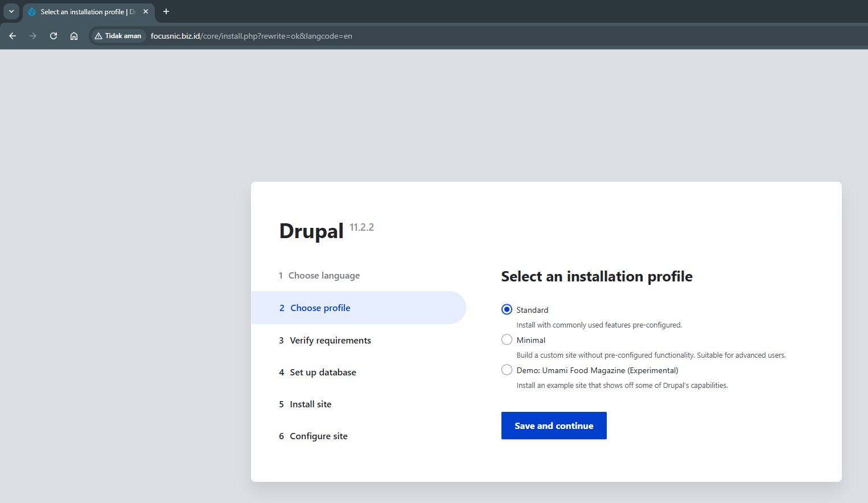Image resolution: width=868 pixels, height=503 pixels.
Task: Click the Choose profile step
Action: point(320,308)
